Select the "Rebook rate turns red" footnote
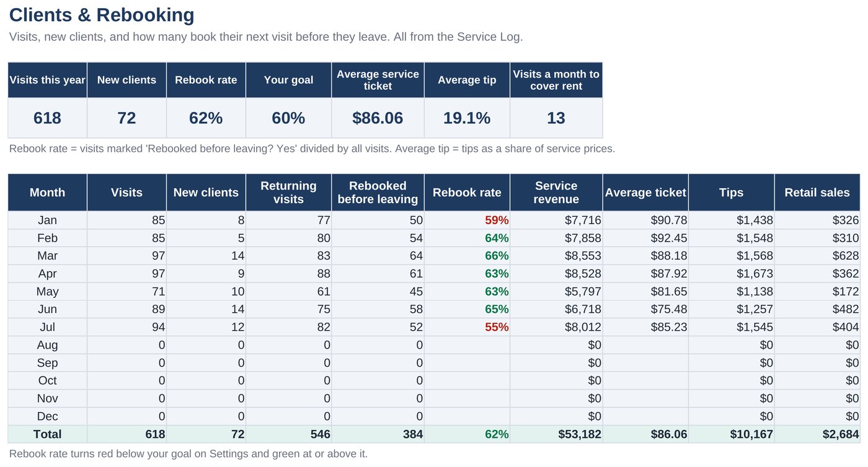This screenshot has width=868, height=467. (188, 454)
